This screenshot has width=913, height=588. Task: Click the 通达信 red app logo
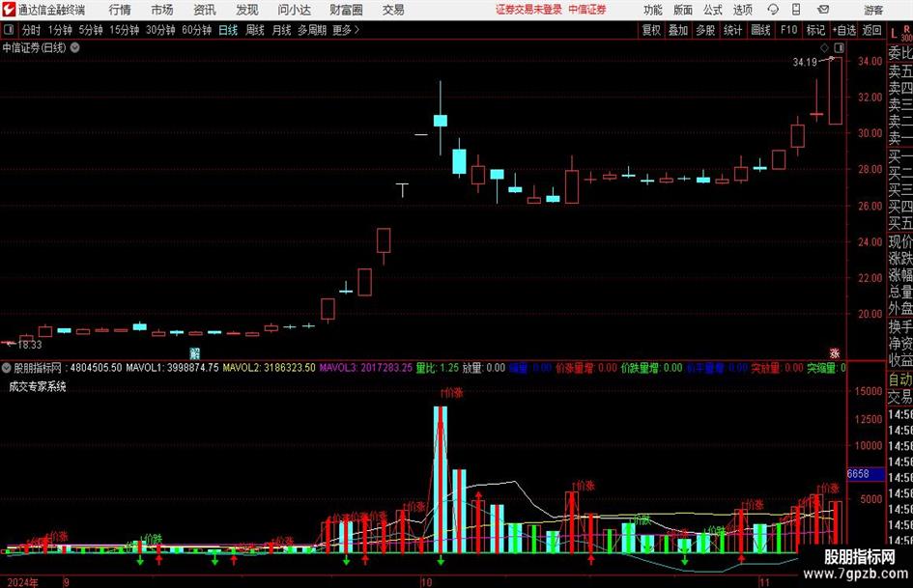[x=9, y=10]
